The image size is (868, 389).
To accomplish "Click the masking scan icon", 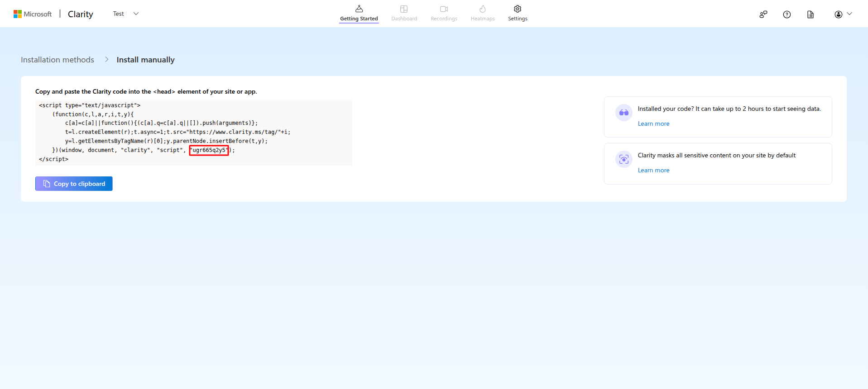I will coord(624,159).
